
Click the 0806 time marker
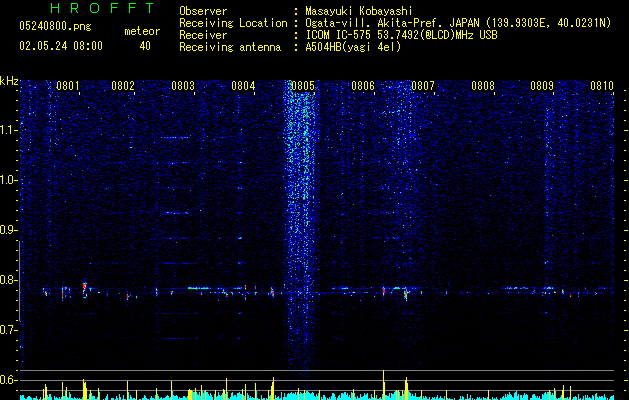click(363, 86)
